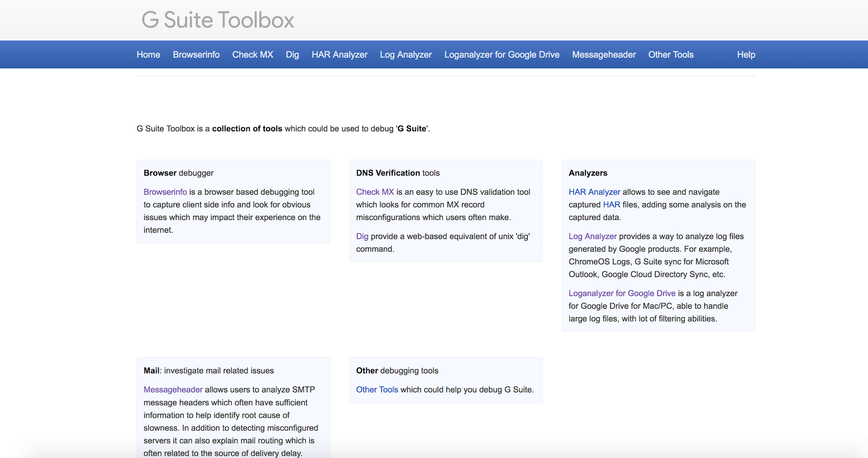Open the Log Analyzer link under Analyzers
The height and width of the screenshot is (458, 868).
592,236
